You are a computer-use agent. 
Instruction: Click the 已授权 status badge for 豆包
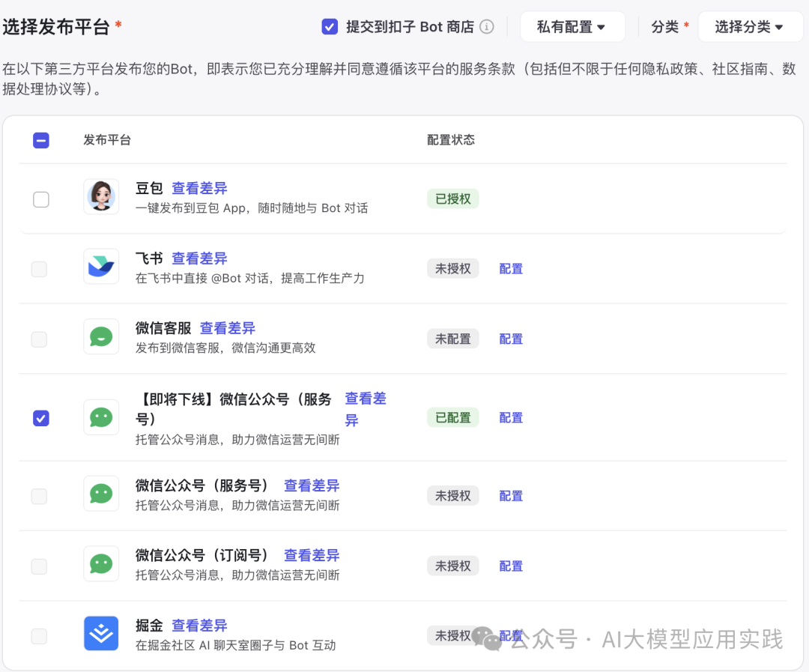[x=452, y=199]
